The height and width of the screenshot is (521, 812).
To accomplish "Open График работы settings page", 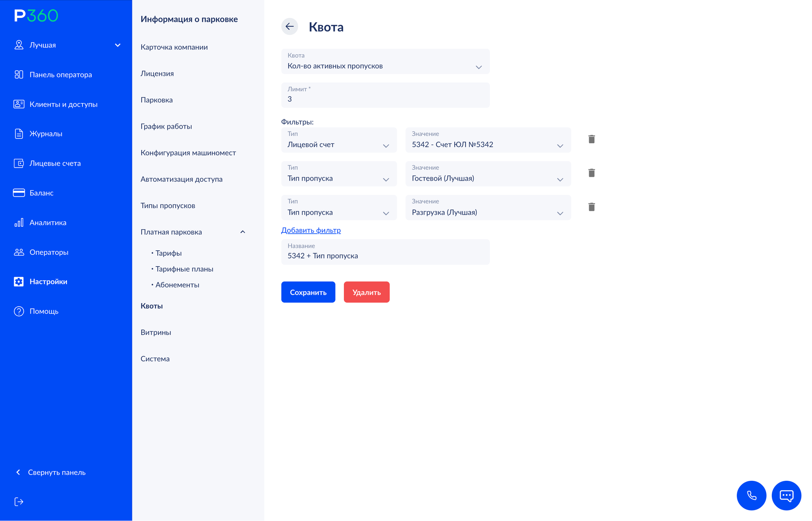I will tap(166, 126).
